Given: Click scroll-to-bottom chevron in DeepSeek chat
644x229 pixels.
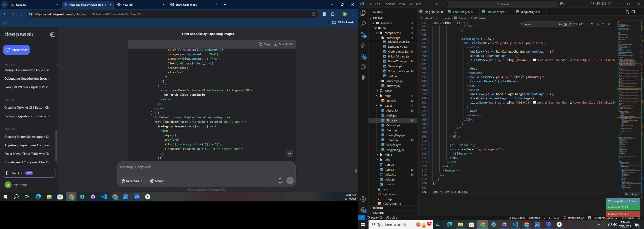Looking at the screenshot, I should point(289,153).
